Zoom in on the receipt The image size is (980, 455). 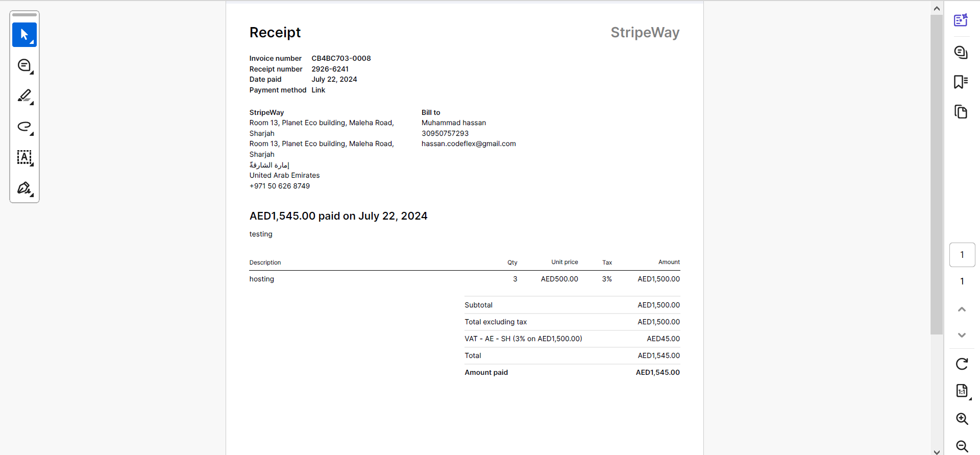962,419
